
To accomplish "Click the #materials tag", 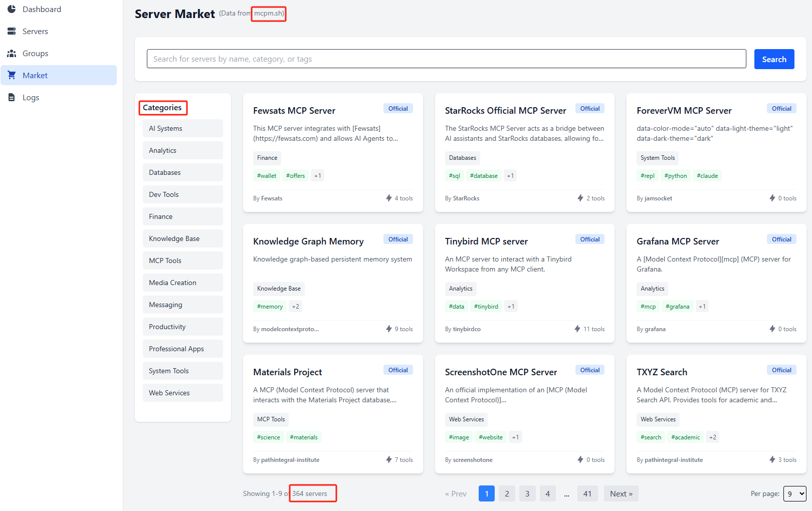I will click(x=304, y=437).
